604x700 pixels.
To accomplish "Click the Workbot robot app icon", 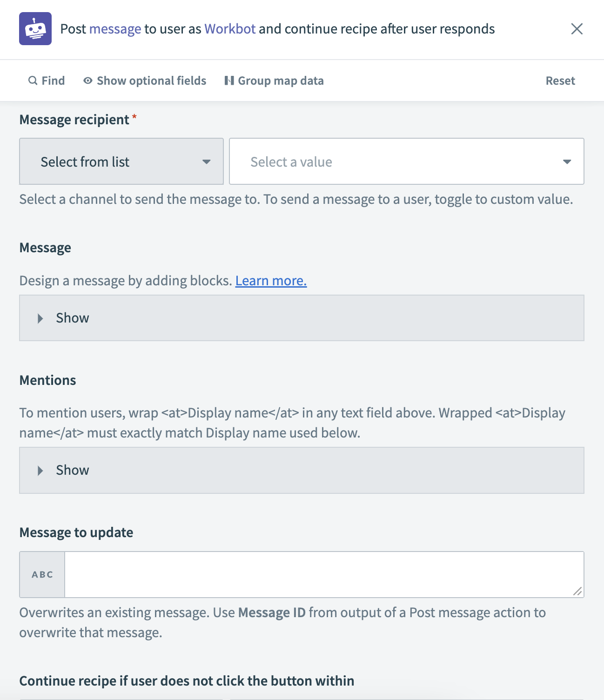I will [35, 29].
